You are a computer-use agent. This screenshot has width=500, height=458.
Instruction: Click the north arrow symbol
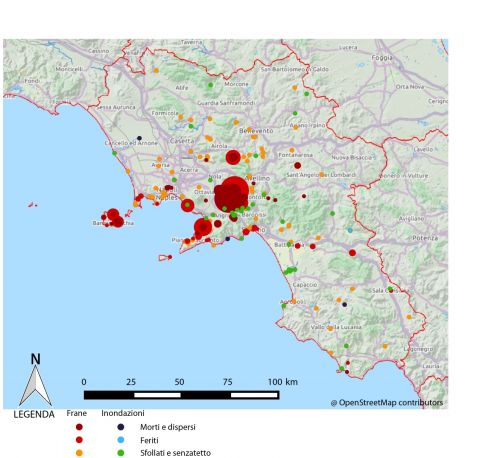coord(35,380)
